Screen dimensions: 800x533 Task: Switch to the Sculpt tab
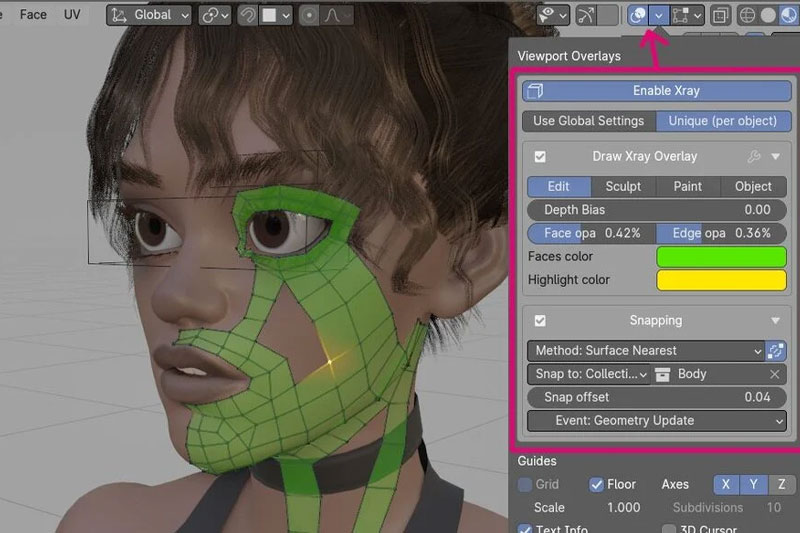pos(623,187)
